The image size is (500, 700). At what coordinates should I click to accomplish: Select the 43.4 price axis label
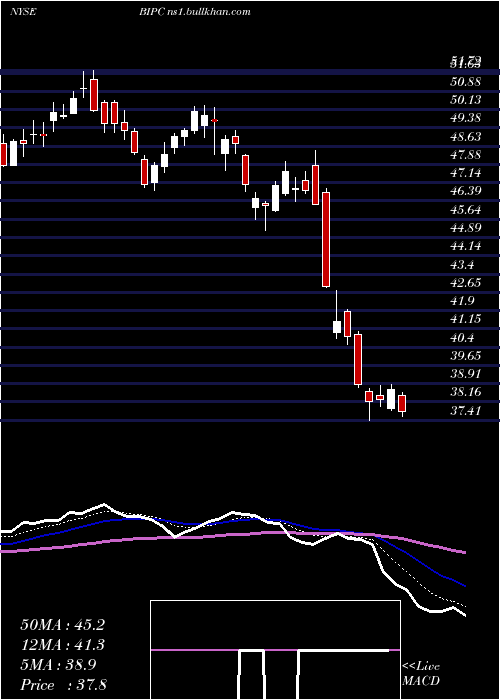pyautogui.click(x=462, y=265)
